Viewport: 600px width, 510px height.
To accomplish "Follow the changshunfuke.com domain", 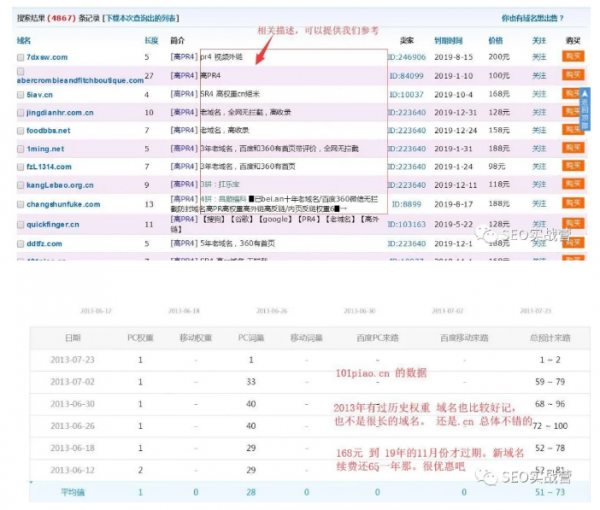I will 539,204.
